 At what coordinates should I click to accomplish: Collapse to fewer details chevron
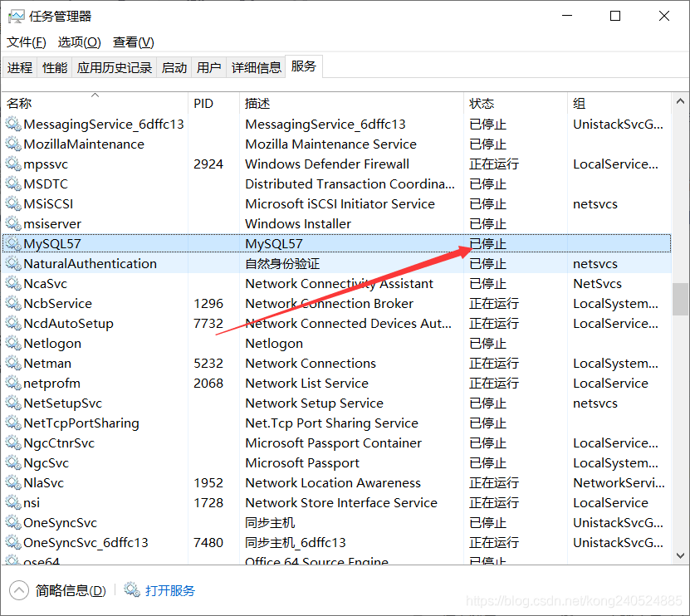[x=18, y=590]
